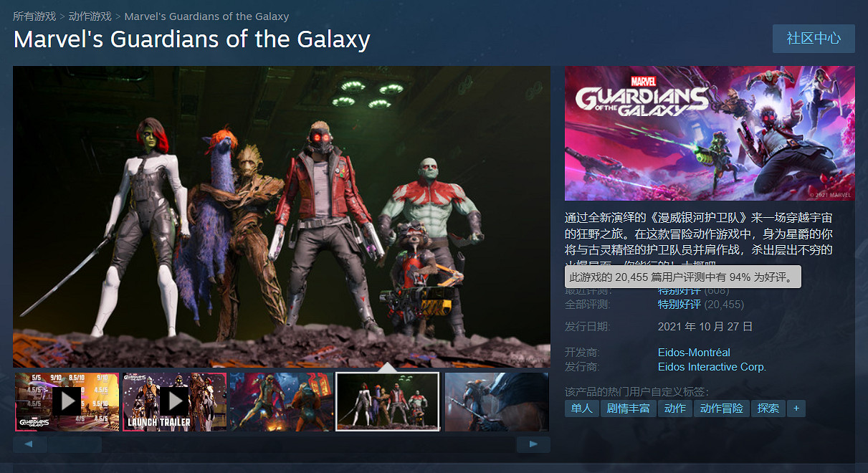Click the plus button to add tags
Viewport: 868px width, 473px height.
tap(796, 408)
